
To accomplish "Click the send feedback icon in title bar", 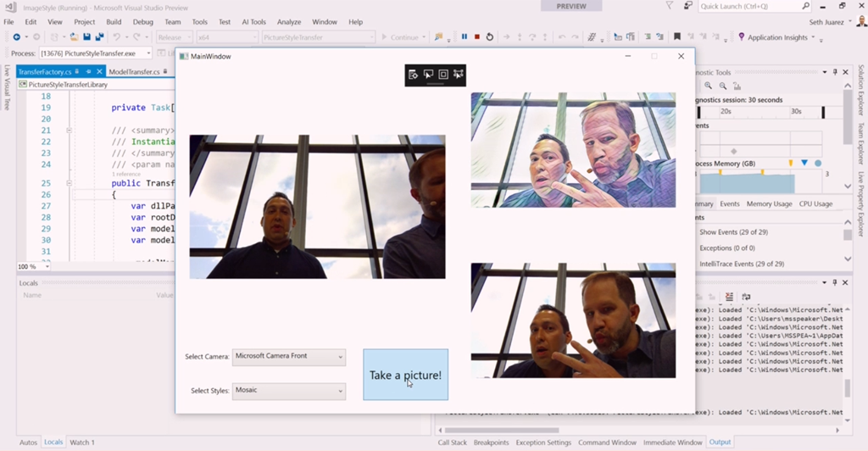I will point(686,7).
